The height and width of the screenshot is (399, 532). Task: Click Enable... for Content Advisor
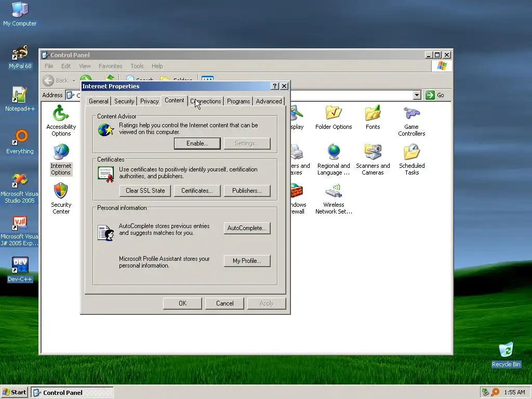point(197,143)
